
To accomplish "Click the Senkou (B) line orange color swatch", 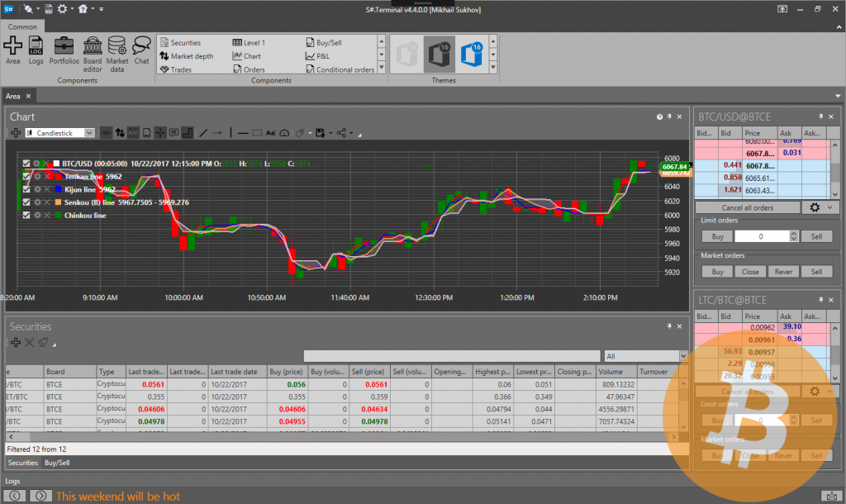I will click(x=57, y=202).
